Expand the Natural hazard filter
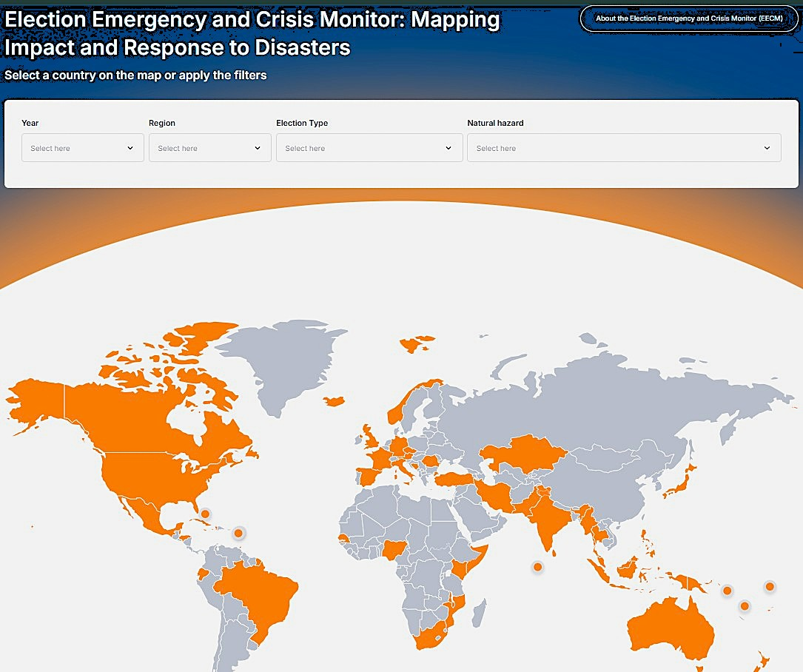The height and width of the screenshot is (672, 803). click(x=623, y=148)
